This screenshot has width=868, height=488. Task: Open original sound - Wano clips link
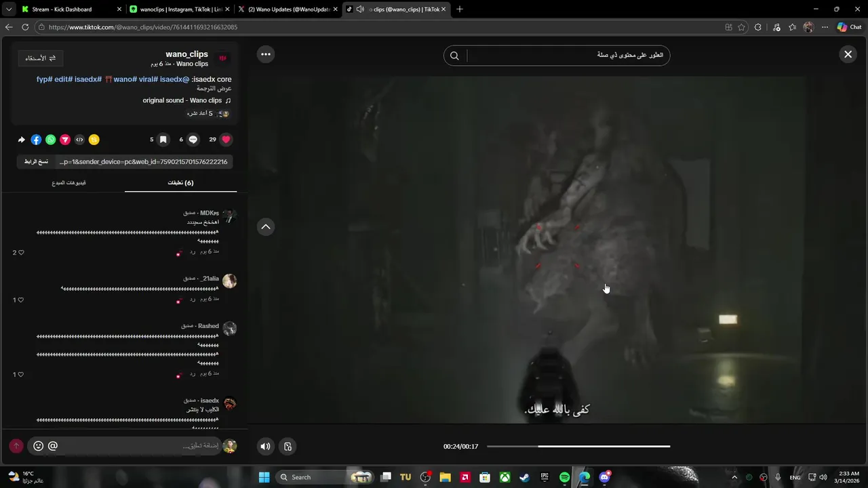tap(186, 100)
